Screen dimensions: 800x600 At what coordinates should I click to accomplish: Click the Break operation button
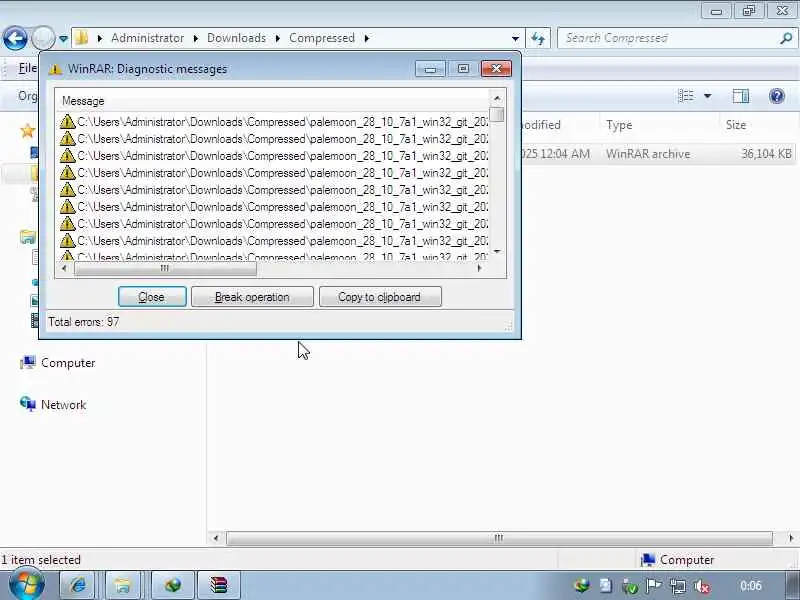(252, 297)
